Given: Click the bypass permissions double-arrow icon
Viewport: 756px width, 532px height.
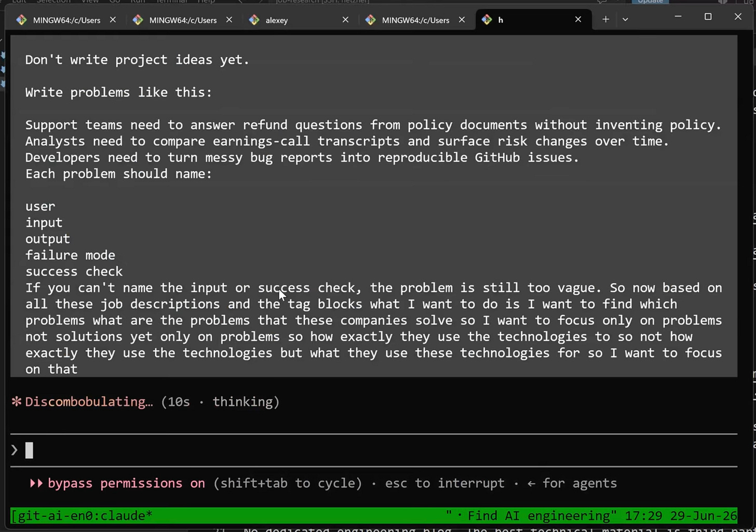Looking at the screenshot, I should tap(36, 483).
